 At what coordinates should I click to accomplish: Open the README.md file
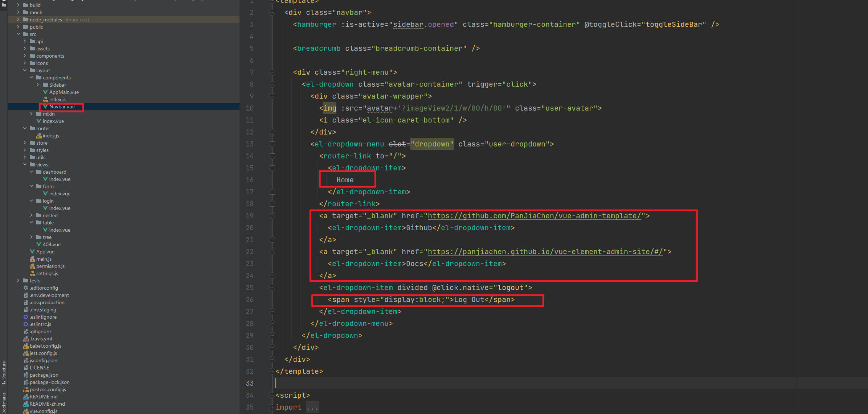coord(44,397)
